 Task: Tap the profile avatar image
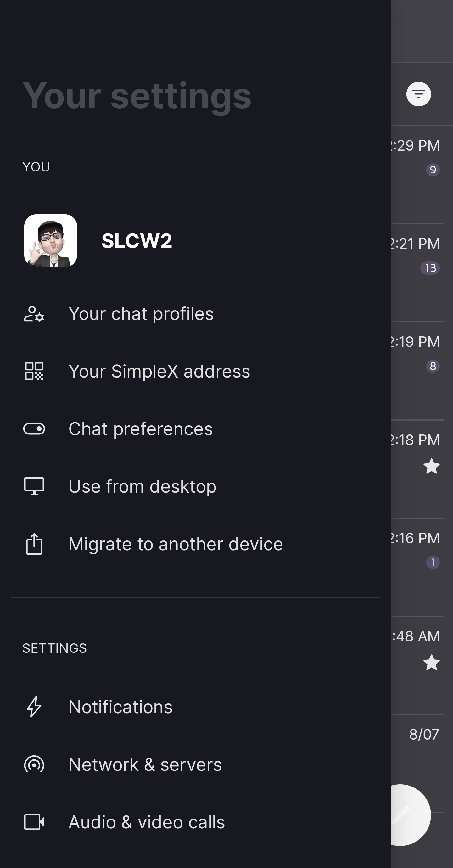[51, 241]
